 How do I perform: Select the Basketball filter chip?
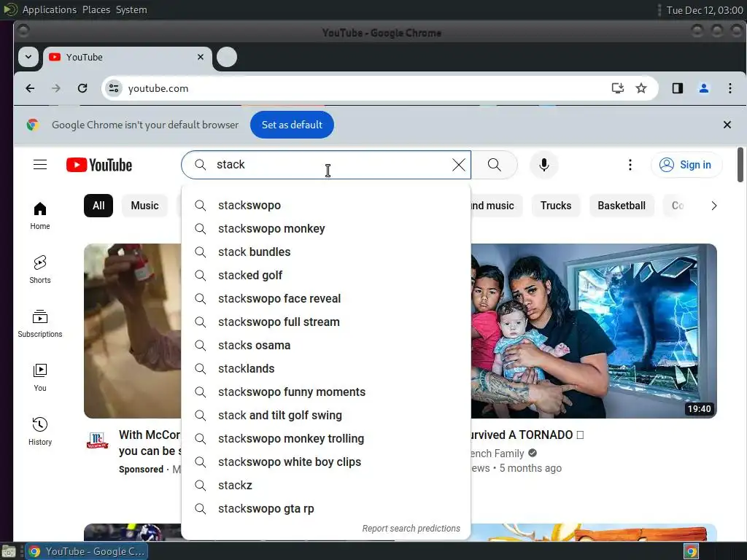click(x=622, y=206)
